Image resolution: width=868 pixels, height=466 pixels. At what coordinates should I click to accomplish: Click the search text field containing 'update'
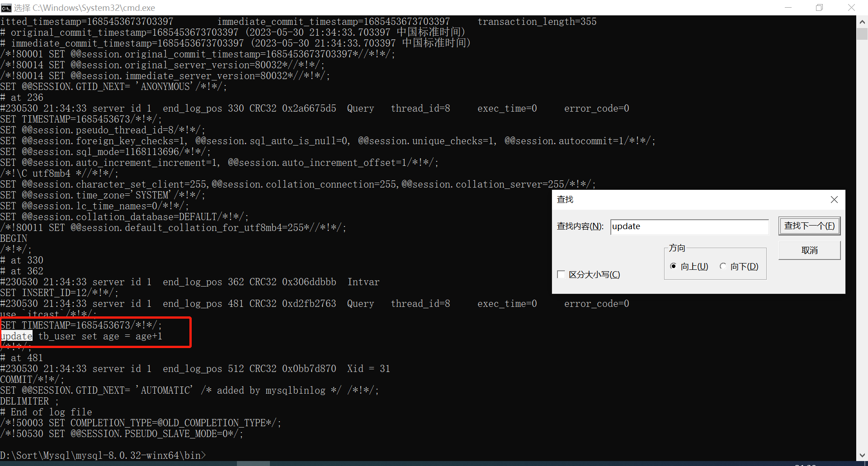[x=689, y=227]
